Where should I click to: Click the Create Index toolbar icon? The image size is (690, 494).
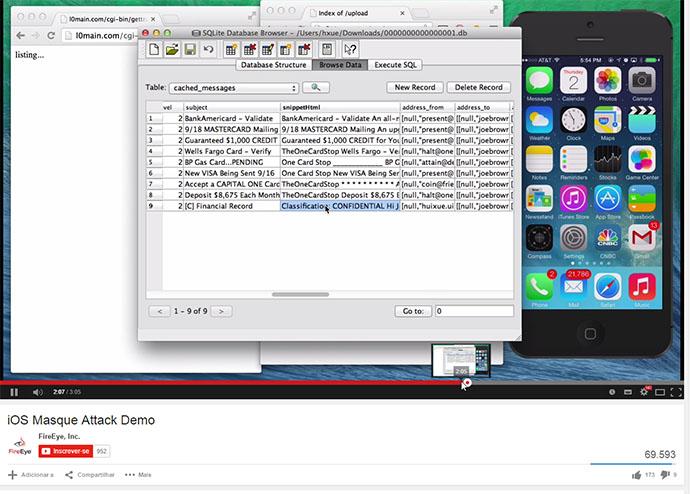pos(286,49)
